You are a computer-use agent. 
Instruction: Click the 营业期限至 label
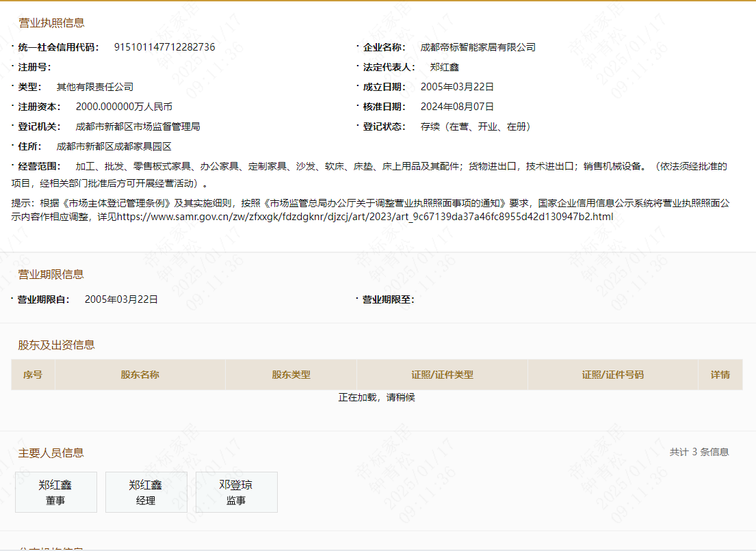[388, 299]
